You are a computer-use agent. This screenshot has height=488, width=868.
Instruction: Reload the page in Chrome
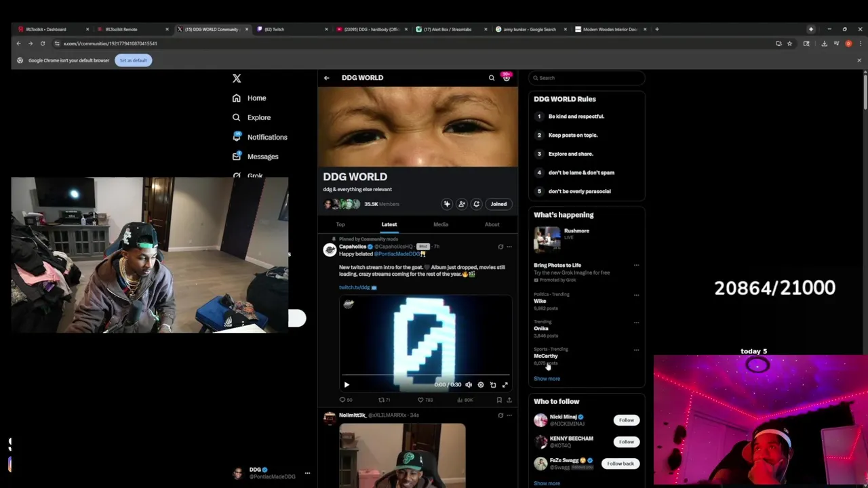tap(42, 43)
